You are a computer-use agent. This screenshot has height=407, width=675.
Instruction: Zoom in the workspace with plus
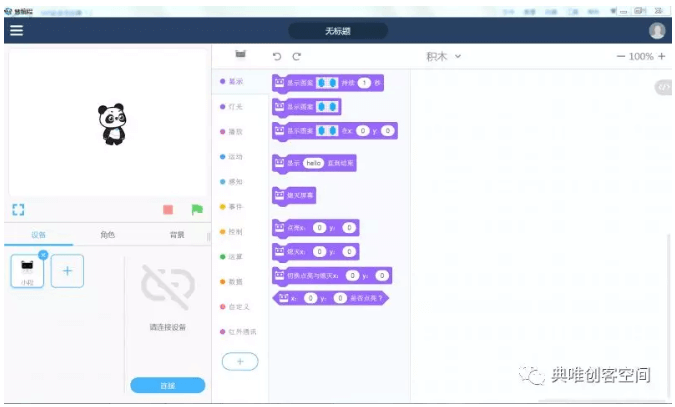[x=662, y=56]
